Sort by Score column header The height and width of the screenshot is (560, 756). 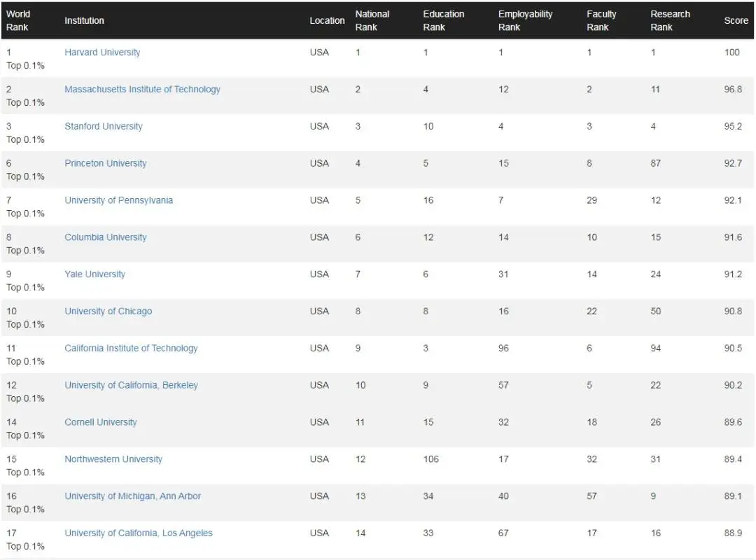click(736, 20)
